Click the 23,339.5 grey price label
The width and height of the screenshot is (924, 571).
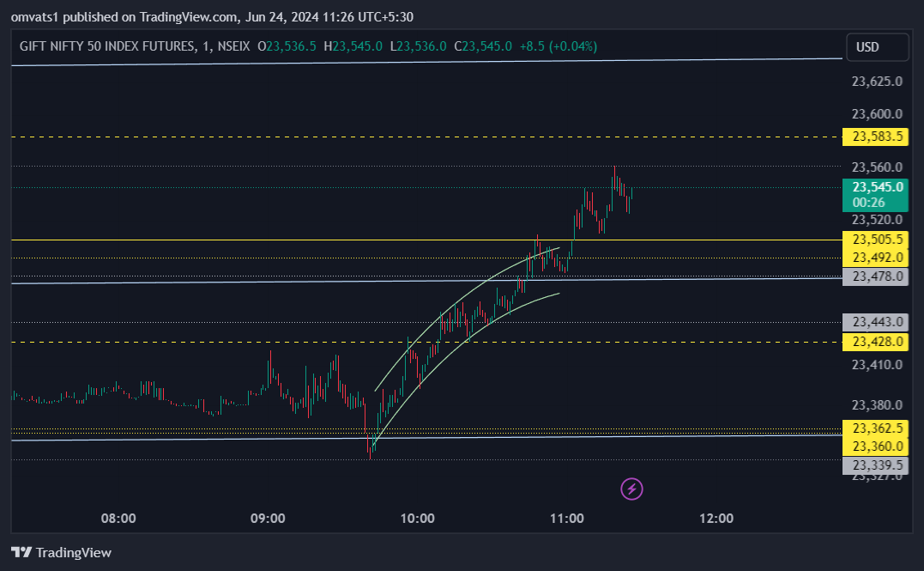coord(876,465)
